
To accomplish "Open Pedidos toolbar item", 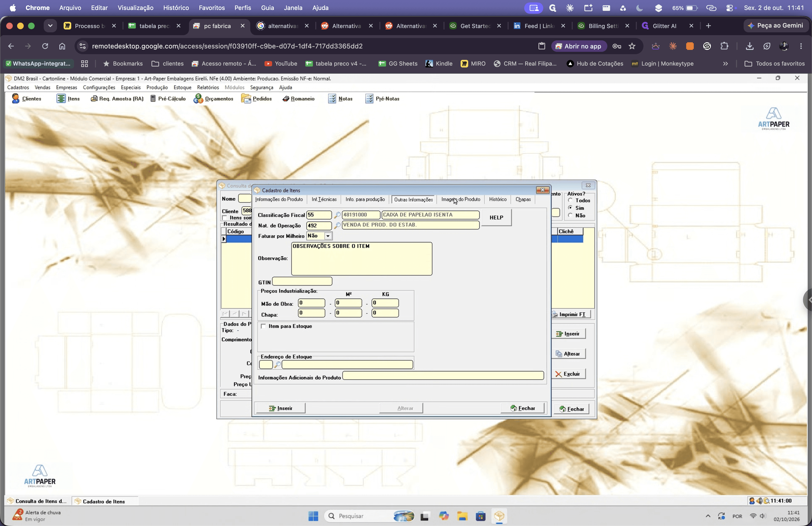I will point(257,99).
